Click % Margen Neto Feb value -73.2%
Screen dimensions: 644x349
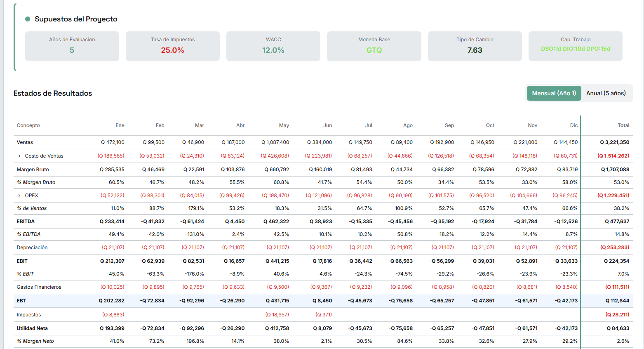pyautogui.click(x=156, y=341)
